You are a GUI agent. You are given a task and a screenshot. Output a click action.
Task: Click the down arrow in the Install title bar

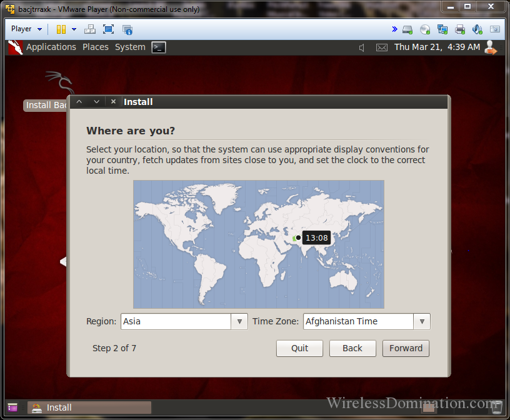coord(97,102)
